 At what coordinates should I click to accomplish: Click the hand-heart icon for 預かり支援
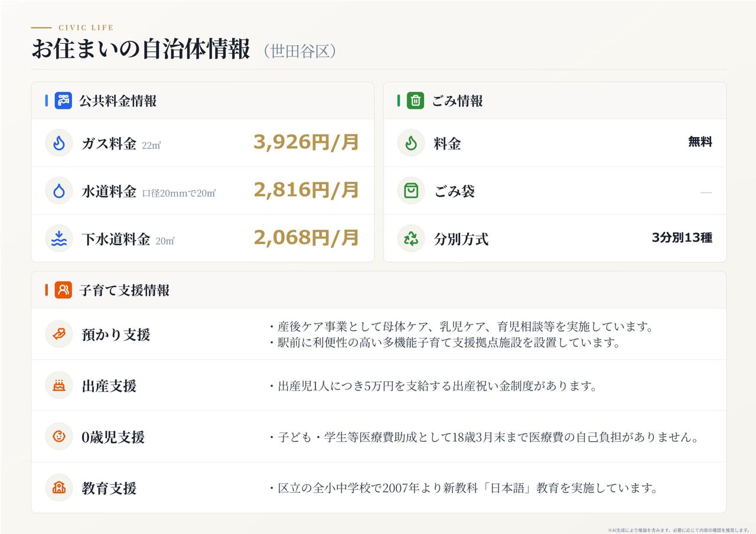tap(59, 334)
